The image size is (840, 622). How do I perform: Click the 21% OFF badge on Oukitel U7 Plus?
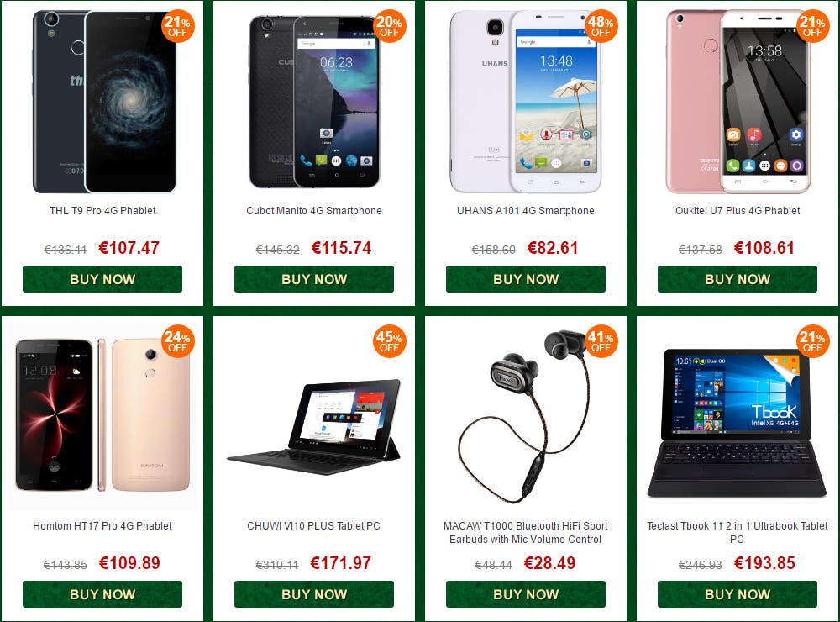(812, 26)
